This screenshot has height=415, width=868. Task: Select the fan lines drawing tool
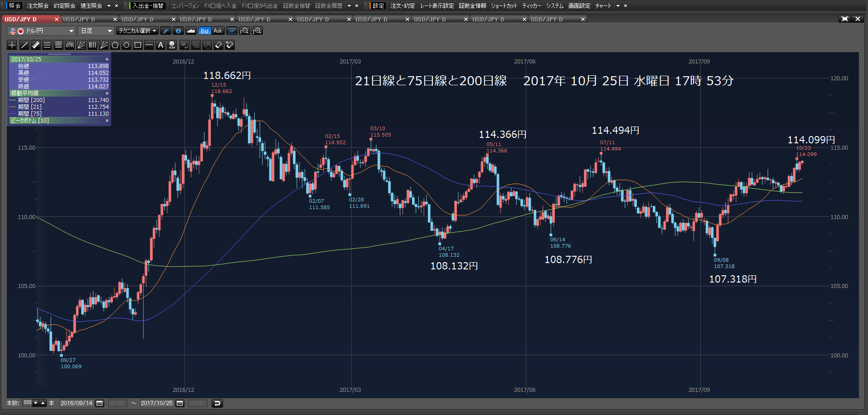click(x=81, y=45)
